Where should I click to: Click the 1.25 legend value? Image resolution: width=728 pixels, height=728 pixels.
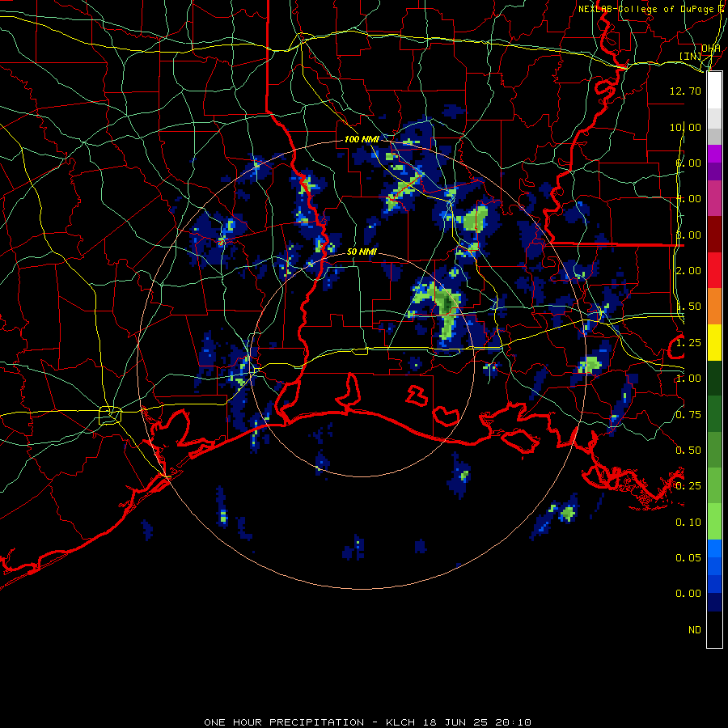tap(688, 343)
